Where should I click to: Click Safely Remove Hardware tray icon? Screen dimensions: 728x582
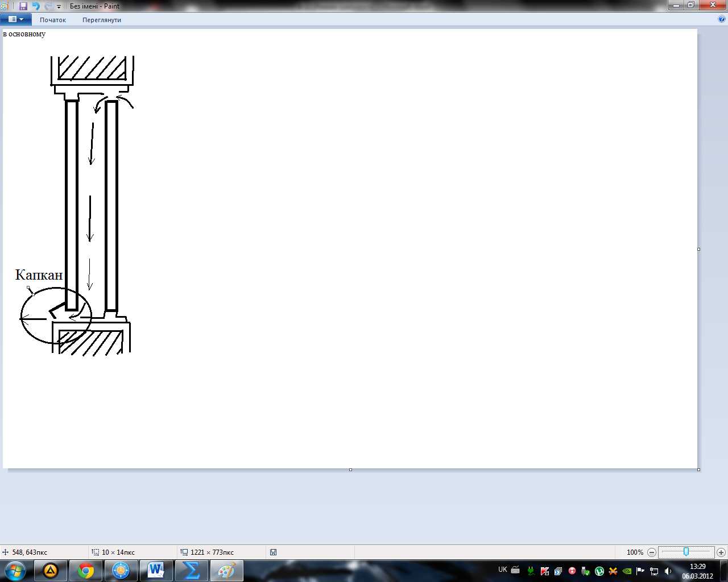pyautogui.click(x=586, y=571)
